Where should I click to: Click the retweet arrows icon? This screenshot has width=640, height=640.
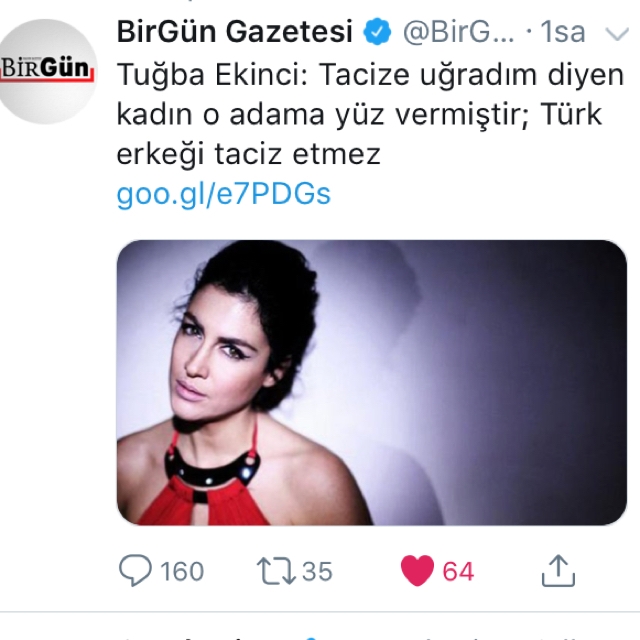coord(276,571)
